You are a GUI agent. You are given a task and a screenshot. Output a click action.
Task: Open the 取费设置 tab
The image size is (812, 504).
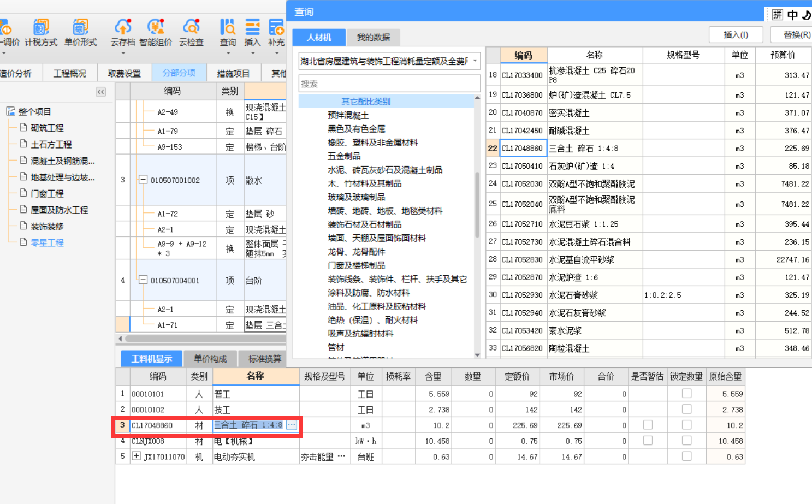point(125,73)
